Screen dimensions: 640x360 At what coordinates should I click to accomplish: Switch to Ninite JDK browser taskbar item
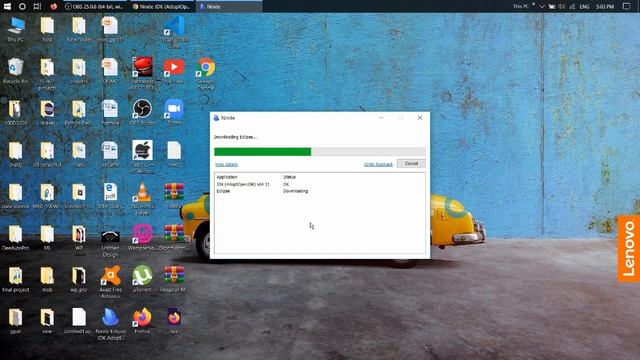pos(162,7)
